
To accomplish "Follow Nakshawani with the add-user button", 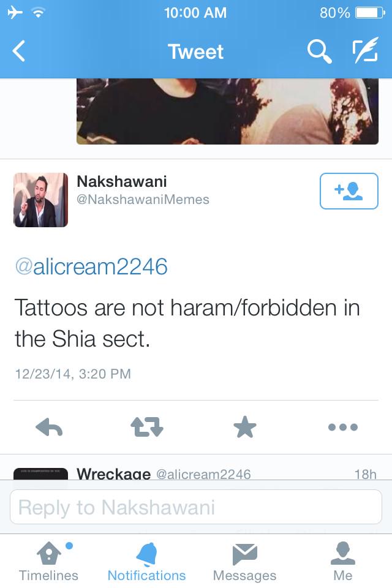I will [349, 191].
